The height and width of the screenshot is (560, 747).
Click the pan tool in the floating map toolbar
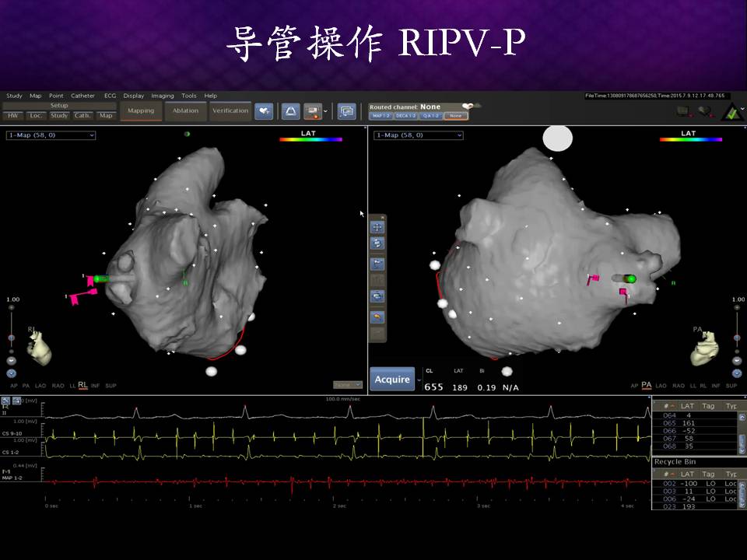pyautogui.click(x=377, y=227)
